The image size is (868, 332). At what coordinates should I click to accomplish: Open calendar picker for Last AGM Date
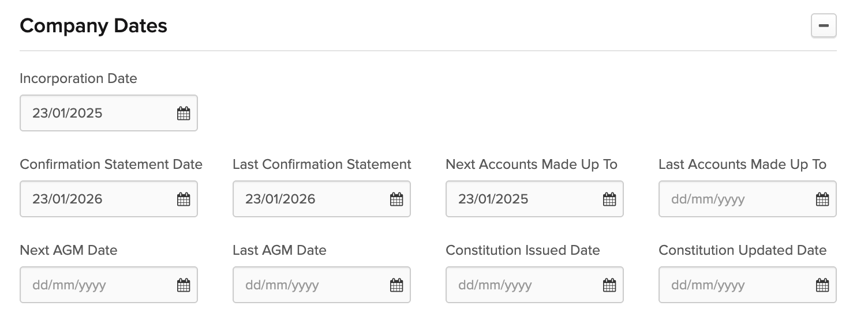pos(396,285)
